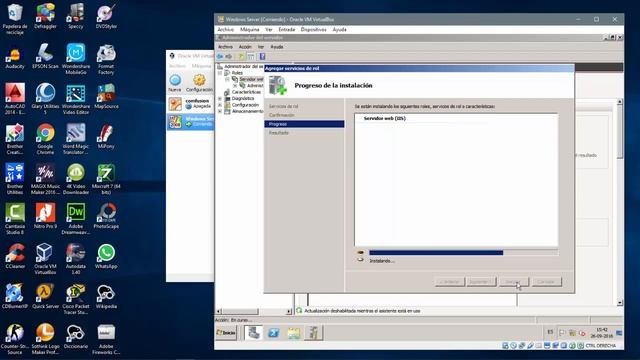Click the installation progress bar
This screenshot has height=360, width=640.
tap(463, 253)
